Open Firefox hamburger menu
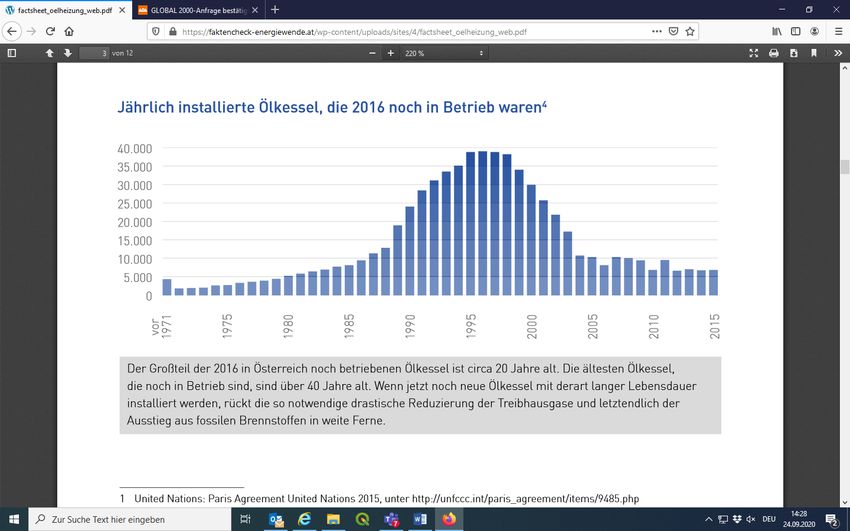Viewport: 850px width, 531px height. coord(838,31)
